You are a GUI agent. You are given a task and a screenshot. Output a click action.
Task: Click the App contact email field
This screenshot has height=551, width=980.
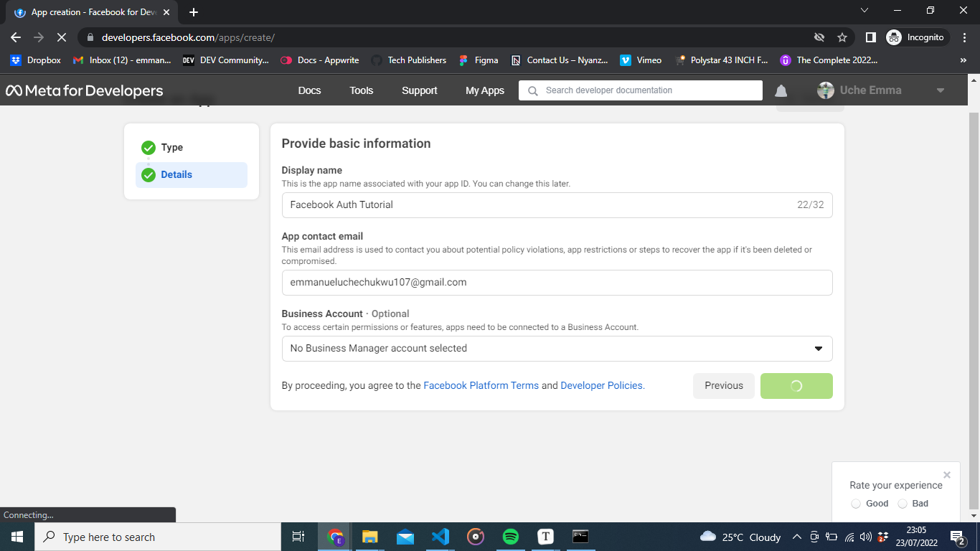(557, 283)
